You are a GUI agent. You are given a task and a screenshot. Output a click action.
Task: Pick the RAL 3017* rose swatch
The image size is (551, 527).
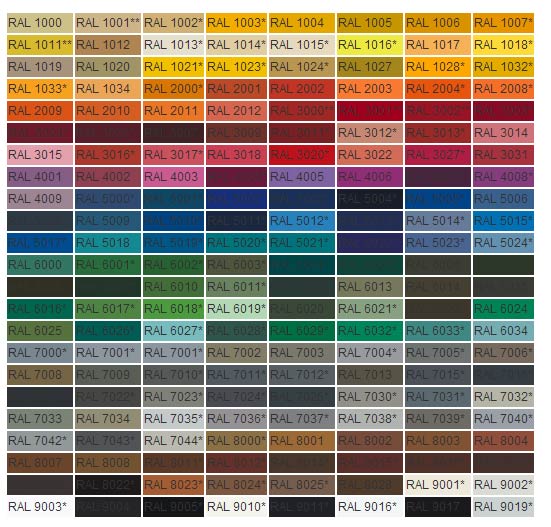coord(173,155)
